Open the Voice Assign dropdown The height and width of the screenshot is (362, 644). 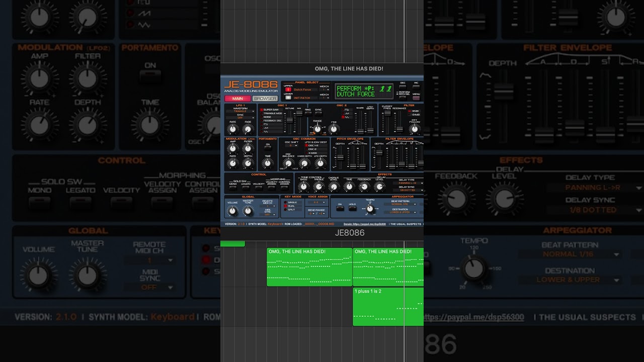click(x=317, y=202)
